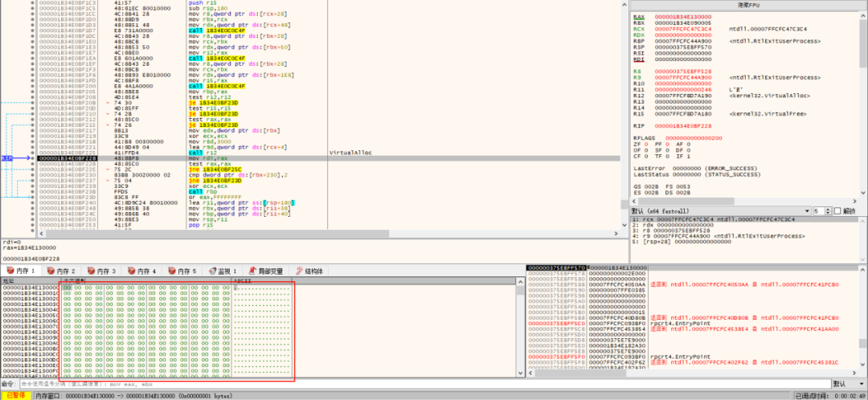Select argument 4: r9 RtlExitUserProcess line
Image resolution: width=868 pixels, height=400 pixels.
tap(719, 236)
